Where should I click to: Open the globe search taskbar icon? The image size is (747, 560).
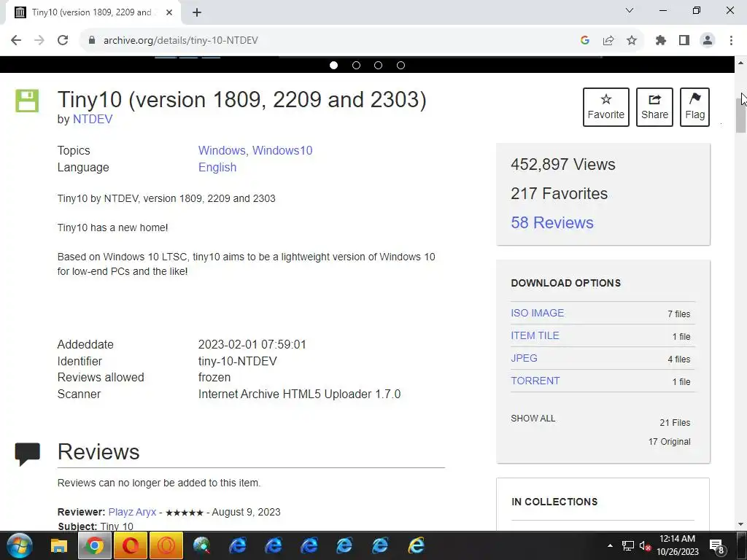tap(201, 545)
